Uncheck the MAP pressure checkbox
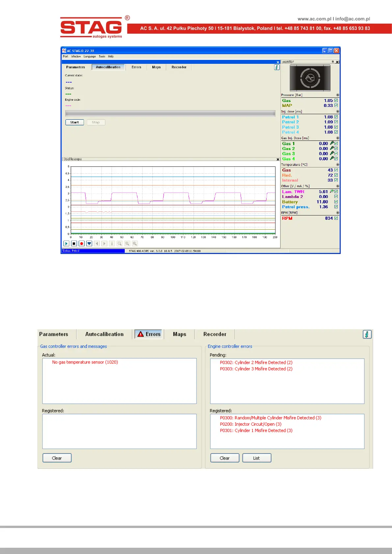 [336, 106]
